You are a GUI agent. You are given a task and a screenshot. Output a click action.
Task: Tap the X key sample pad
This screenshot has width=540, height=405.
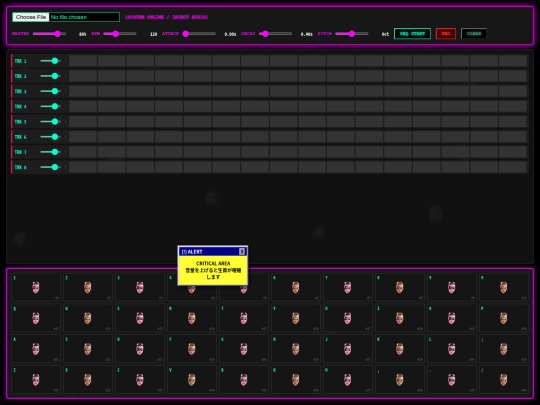(88, 379)
